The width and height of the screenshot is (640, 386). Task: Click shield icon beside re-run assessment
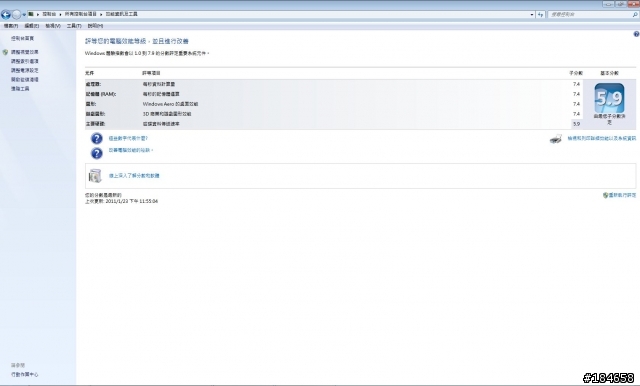[605, 195]
